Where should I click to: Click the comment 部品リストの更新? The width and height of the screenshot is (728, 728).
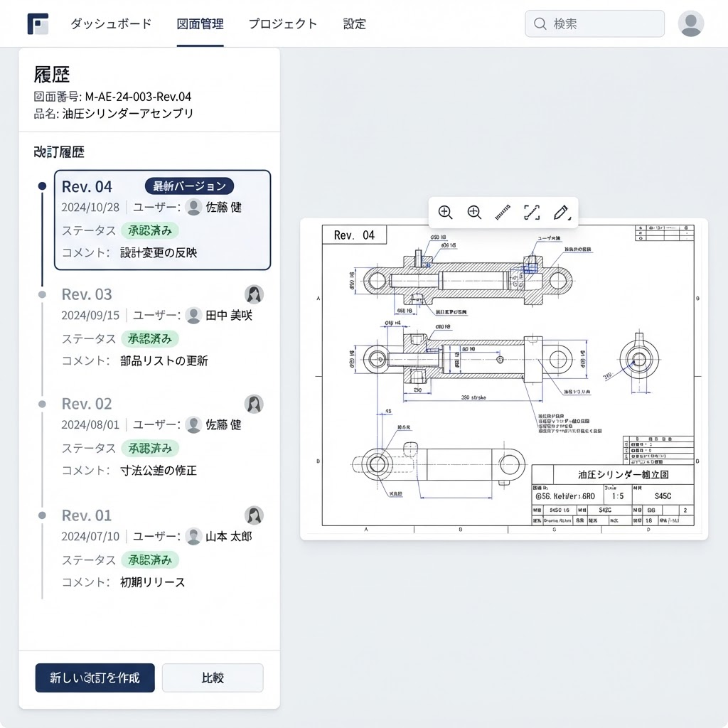pyautogui.click(x=164, y=360)
